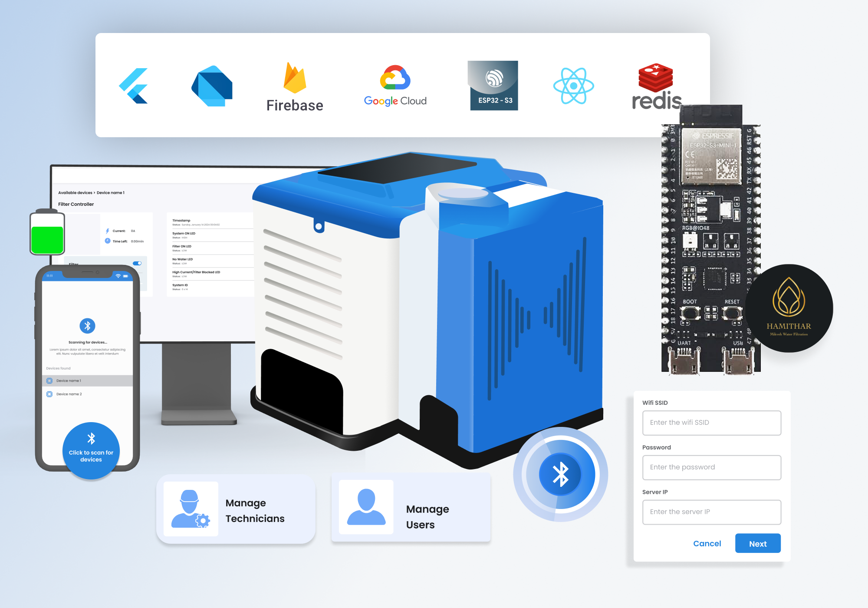Click the large Bluetooth circle icon

coord(560,474)
